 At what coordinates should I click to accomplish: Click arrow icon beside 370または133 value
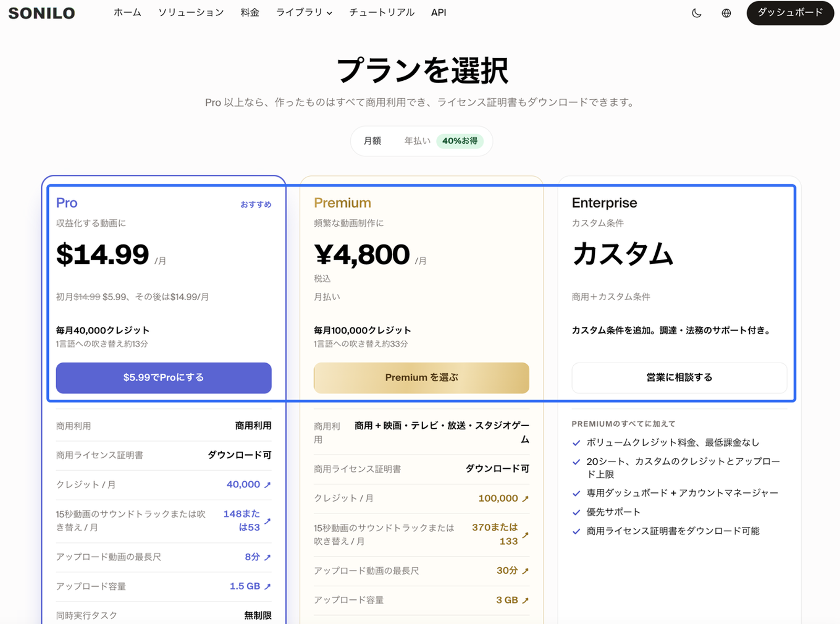(x=525, y=535)
